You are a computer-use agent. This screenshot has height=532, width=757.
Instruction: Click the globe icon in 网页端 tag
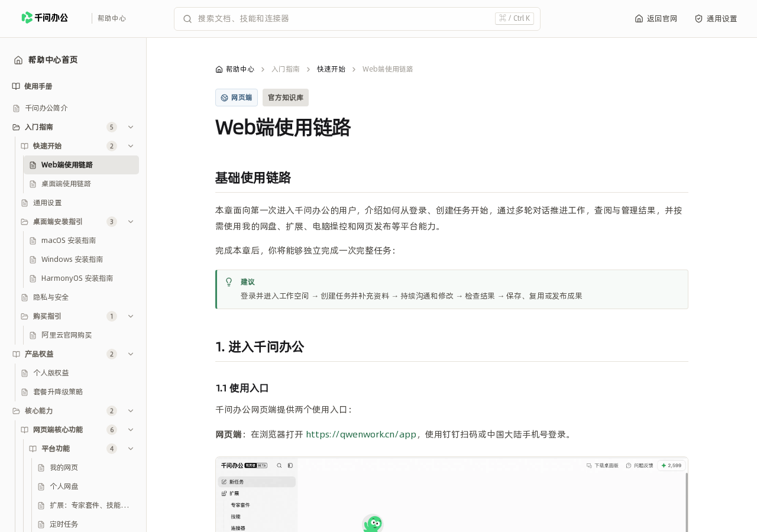pos(225,98)
